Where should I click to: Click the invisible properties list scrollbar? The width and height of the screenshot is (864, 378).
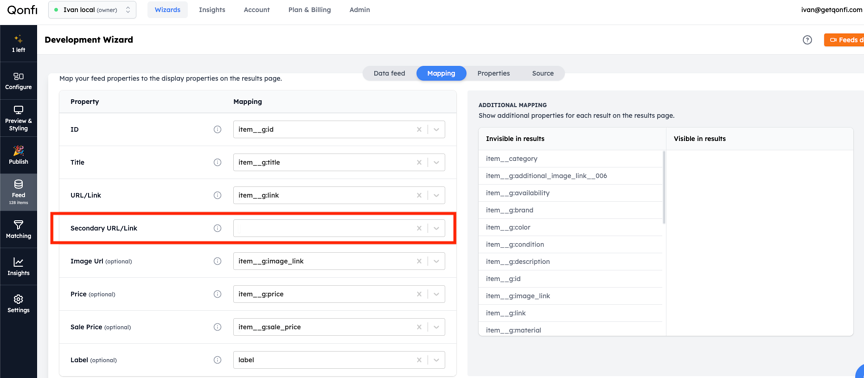[664, 187]
